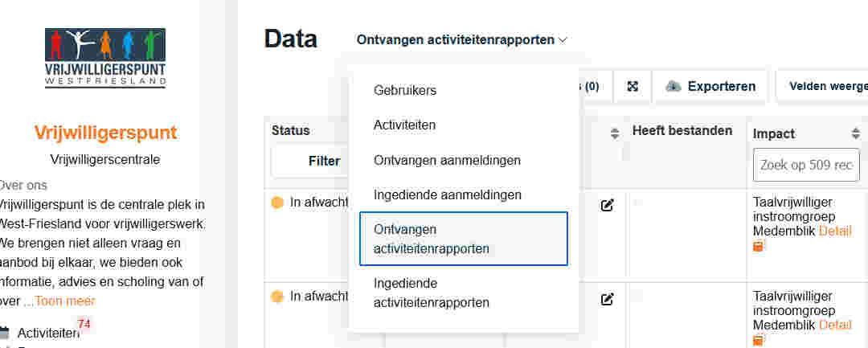
Task: Click calendar icon beside Activiteiten in sidebar
Action: tap(5, 332)
